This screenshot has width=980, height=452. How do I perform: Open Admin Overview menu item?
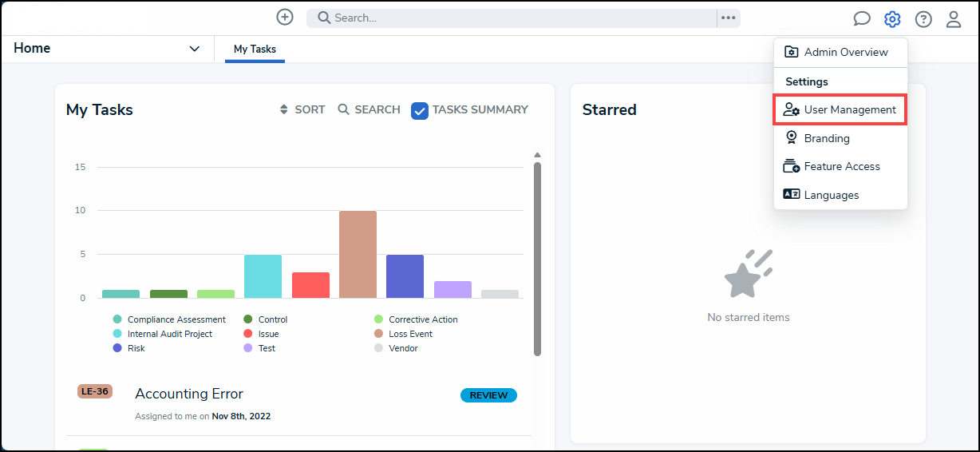(840, 52)
